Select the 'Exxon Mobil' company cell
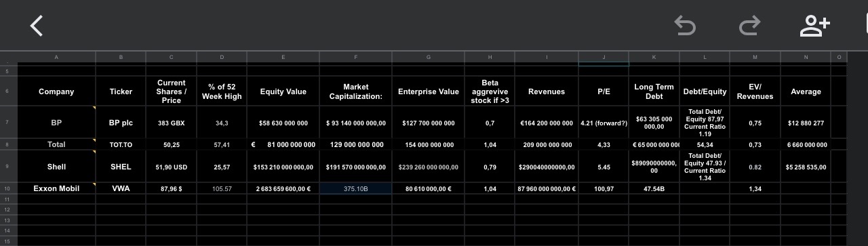The image size is (868, 246). [x=56, y=189]
